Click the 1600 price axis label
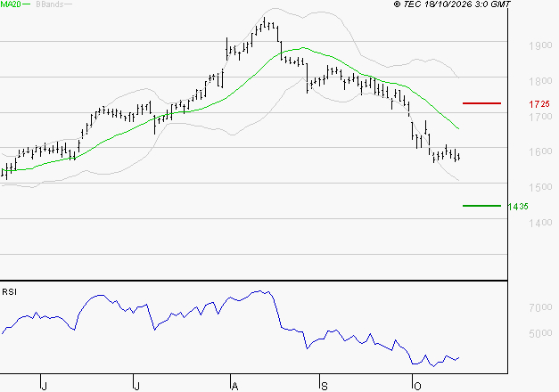 (x=540, y=151)
